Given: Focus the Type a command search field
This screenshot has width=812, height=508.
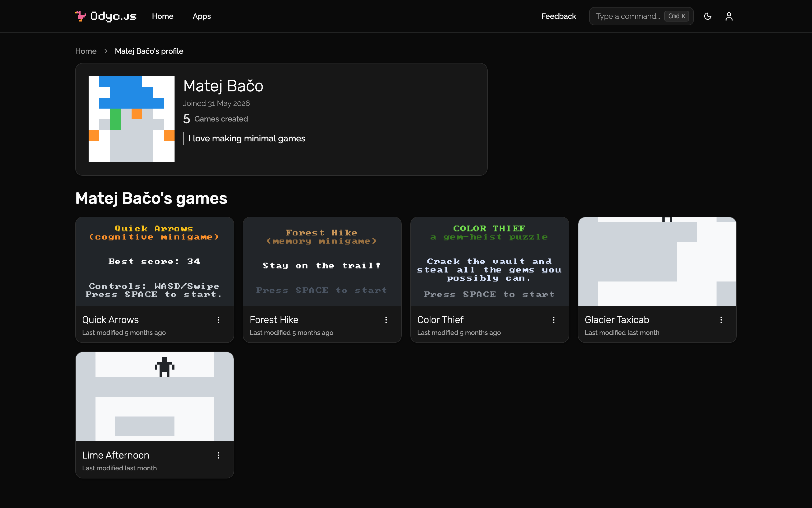Looking at the screenshot, I should coord(641,16).
